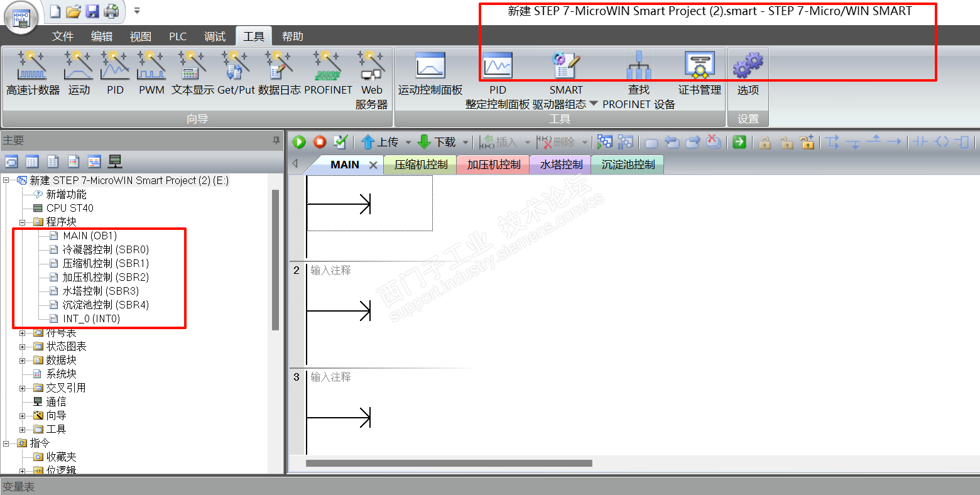Open SMART 驱动器组态 drive configuration
This screenshot has height=495, width=980.
click(x=565, y=80)
